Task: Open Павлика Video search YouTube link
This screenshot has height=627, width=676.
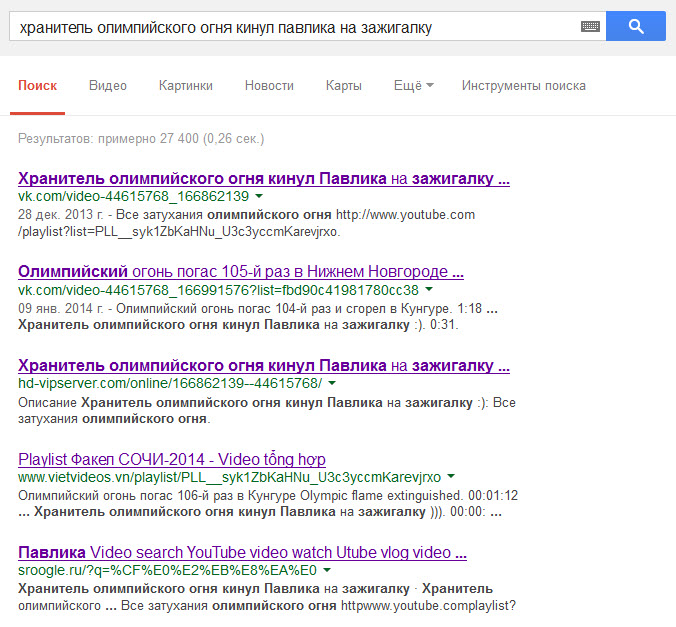Action: [x=242, y=552]
